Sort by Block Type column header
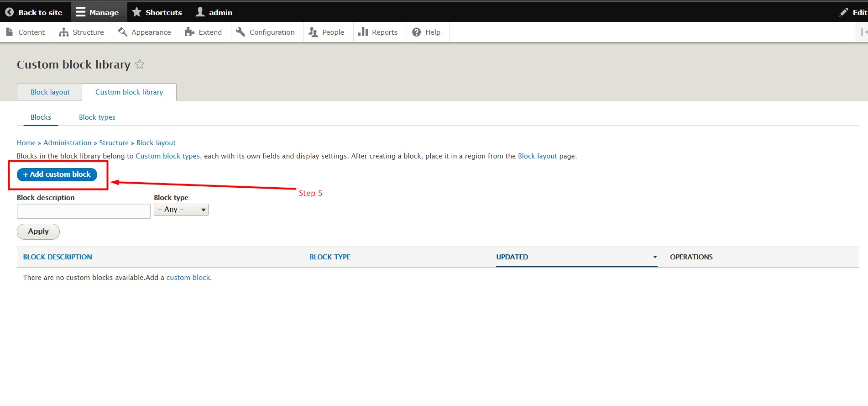The image size is (868, 406). pyautogui.click(x=330, y=257)
